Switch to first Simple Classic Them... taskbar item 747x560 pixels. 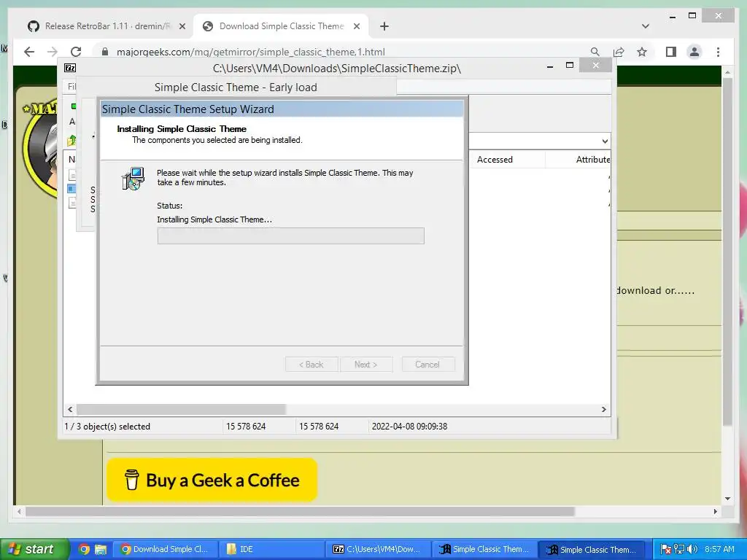point(485,550)
